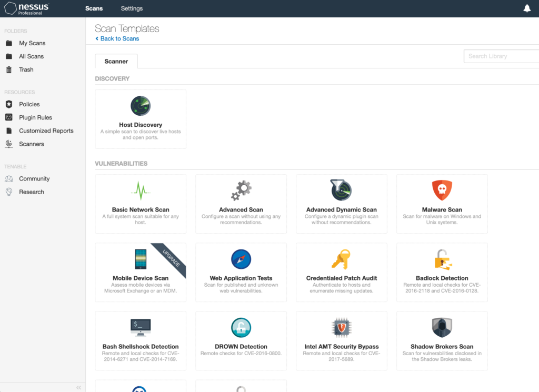539x392 pixels.
Task: Click the Mobile Device Scan title
Action: click(x=141, y=278)
